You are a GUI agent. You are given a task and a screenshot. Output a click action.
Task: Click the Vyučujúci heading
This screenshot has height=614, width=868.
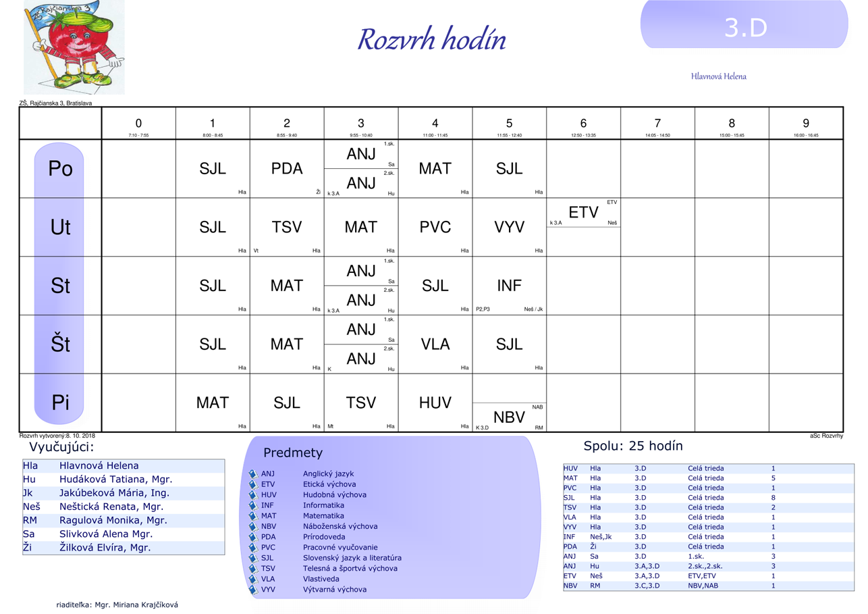click(x=61, y=446)
